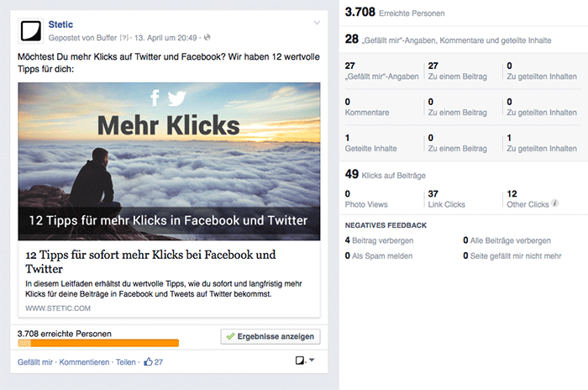
Task: Click the WWW.STETIC.COM domain link
Action: tap(58, 308)
